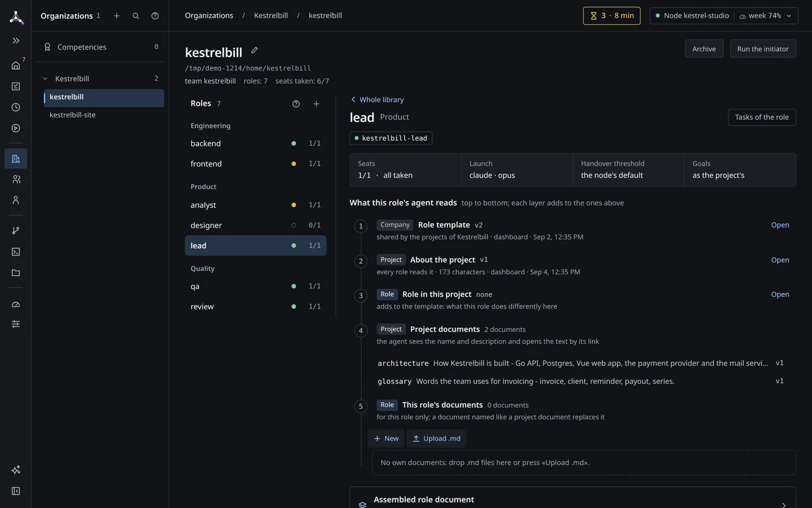812x508 pixels.
Task: Select the designer role
Action: point(255,225)
